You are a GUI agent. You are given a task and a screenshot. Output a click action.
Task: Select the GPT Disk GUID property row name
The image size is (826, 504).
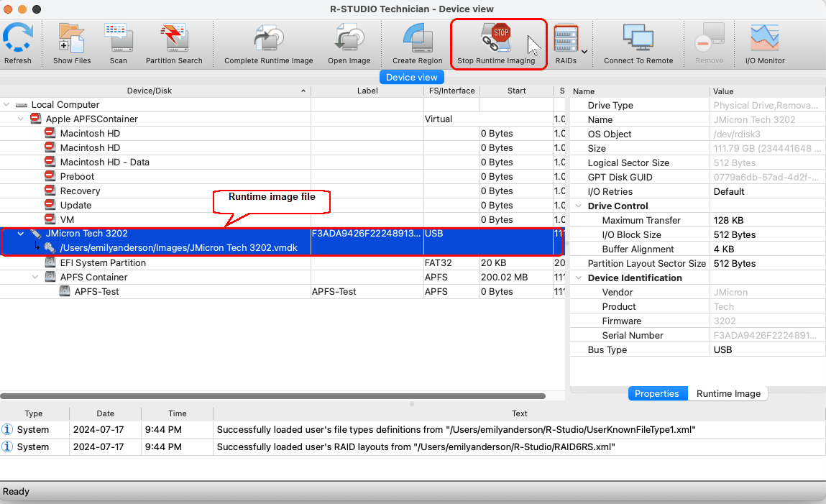tap(620, 177)
